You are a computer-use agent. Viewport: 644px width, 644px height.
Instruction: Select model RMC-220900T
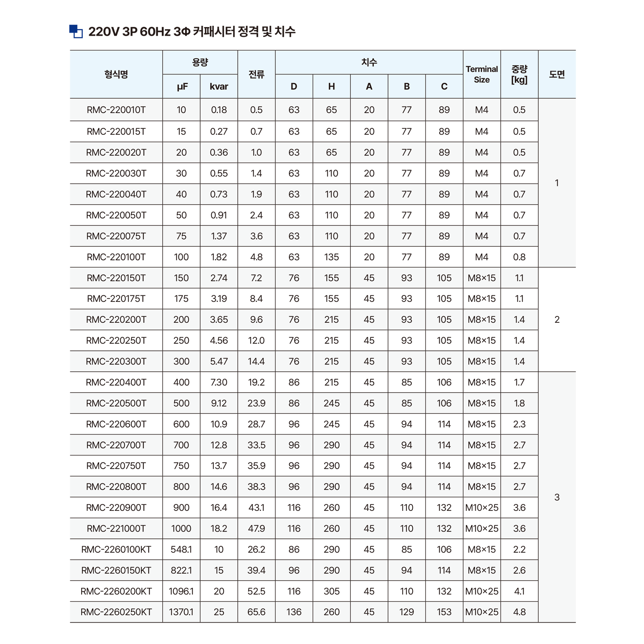tap(116, 507)
